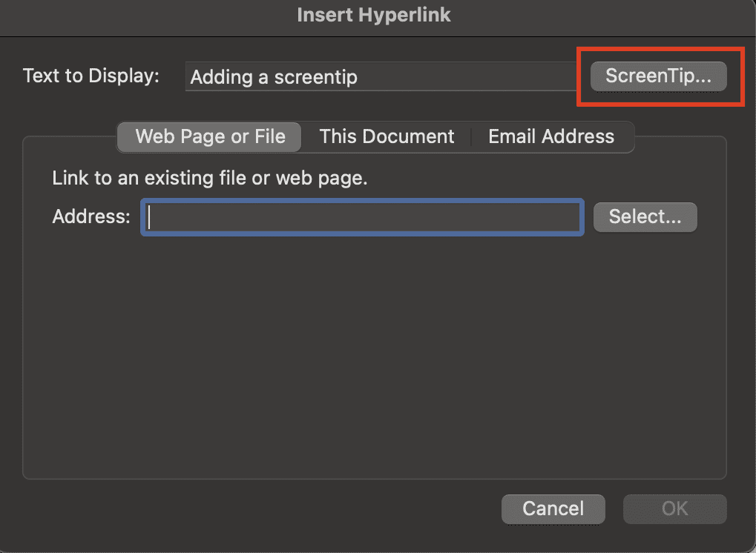This screenshot has width=756, height=553.
Task: Open Email Address linking options
Action: pos(550,136)
